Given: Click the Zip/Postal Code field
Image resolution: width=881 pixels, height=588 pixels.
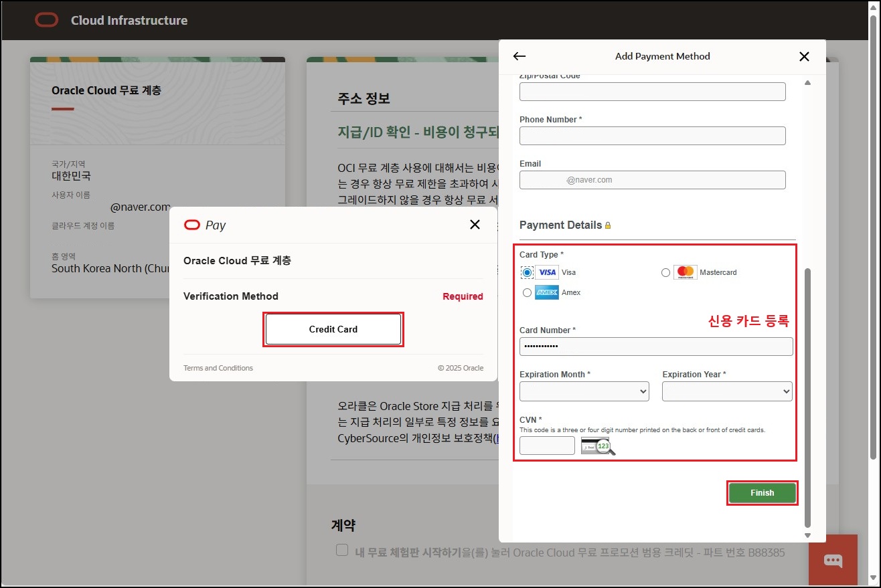Looking at the screenshot, I should pos(653,92).
